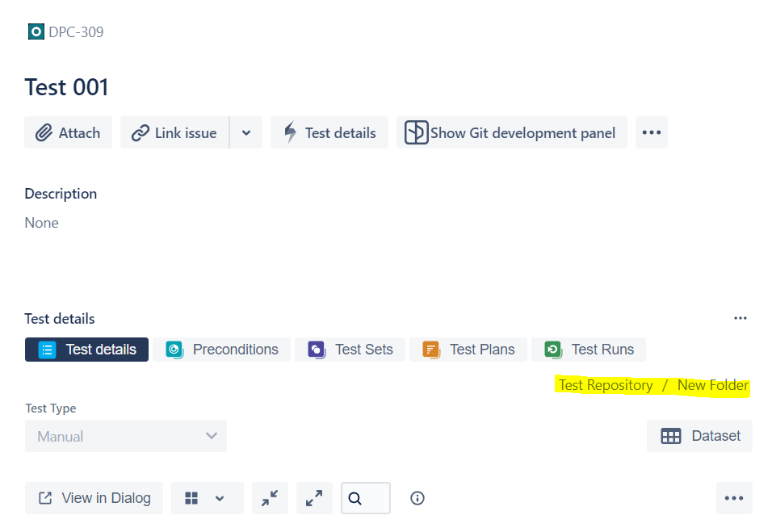This screenshot has height=532, width=772.
Task: Click the steps search field
Action: coord(366,498)
